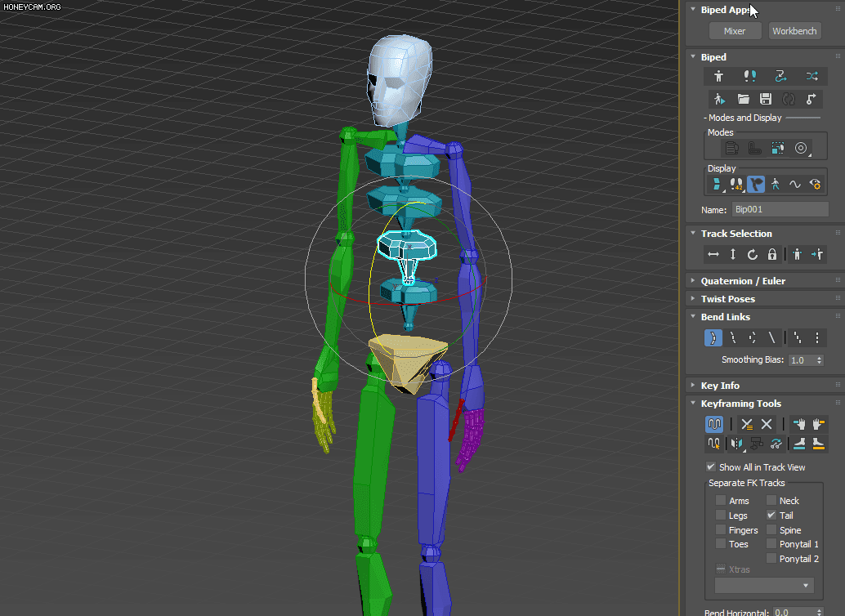Enable Figure Mode in Biped rollout
Viewport: 845px width, 616px height.
[718, 76]
